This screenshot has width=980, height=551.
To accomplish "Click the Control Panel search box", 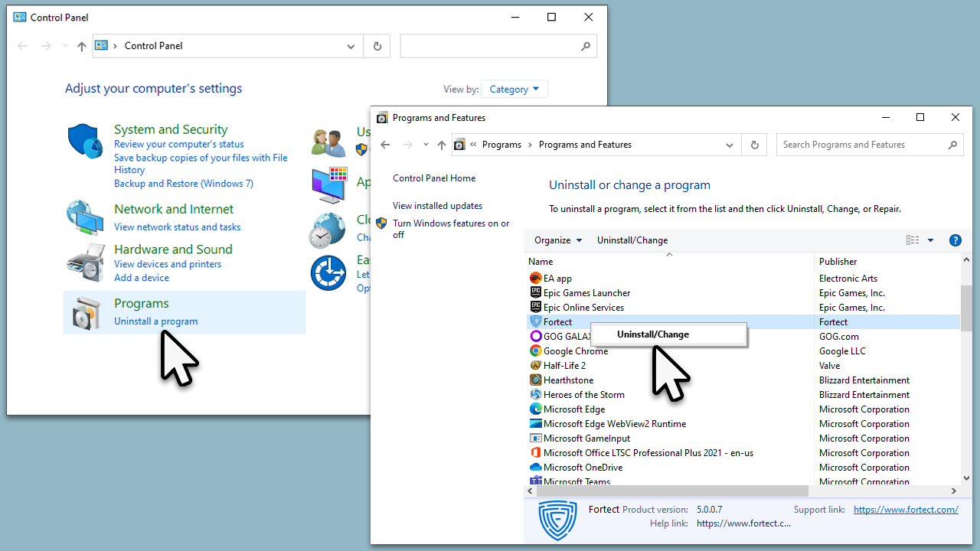I will click(498, 46).
